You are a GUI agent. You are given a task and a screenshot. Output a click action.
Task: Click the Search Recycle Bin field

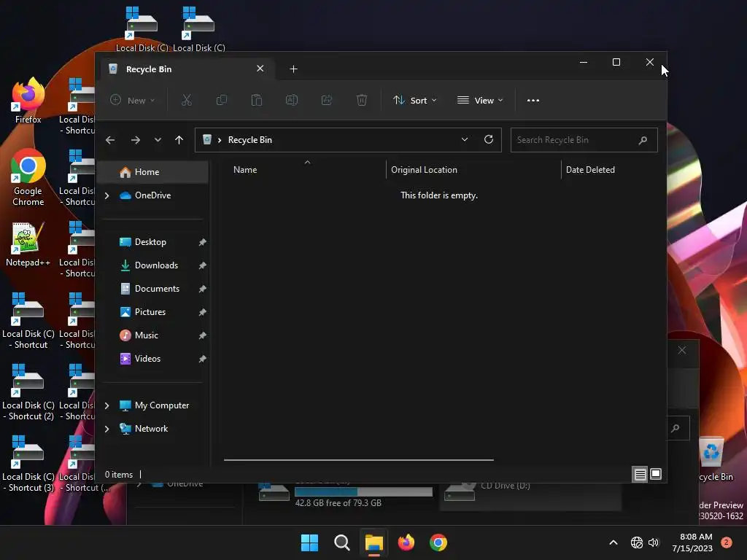pyautogui.click(x=584, y=140)
